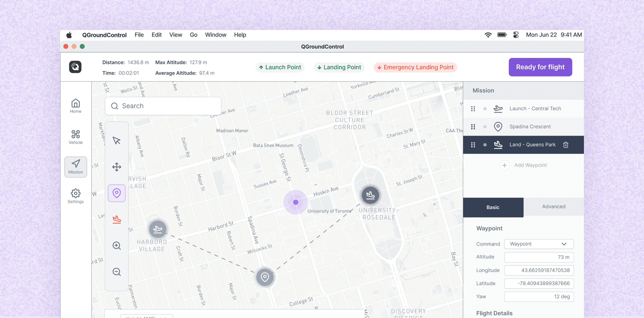Click the Landing Point button

coord(339,67)
